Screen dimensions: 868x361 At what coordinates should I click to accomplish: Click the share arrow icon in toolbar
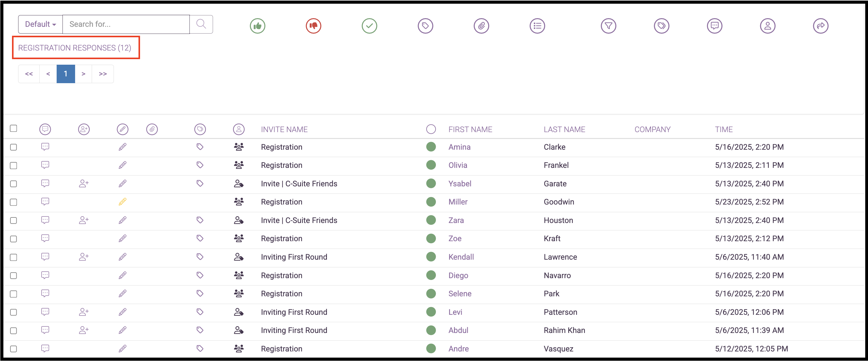click(821, 26)
